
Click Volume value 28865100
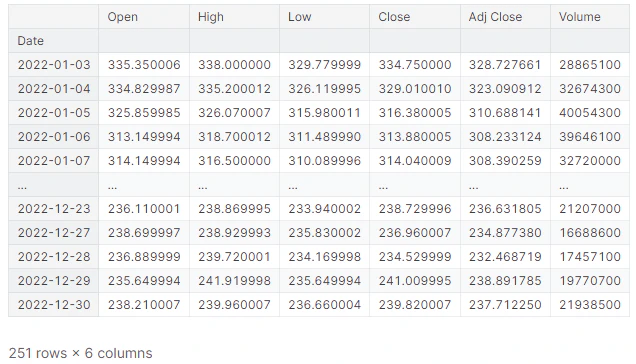point(590,65)
